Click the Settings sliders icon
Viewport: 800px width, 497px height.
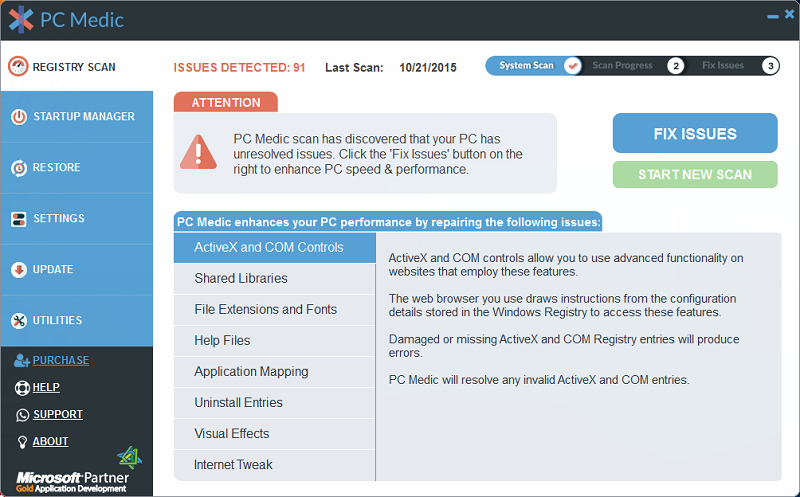18,219
